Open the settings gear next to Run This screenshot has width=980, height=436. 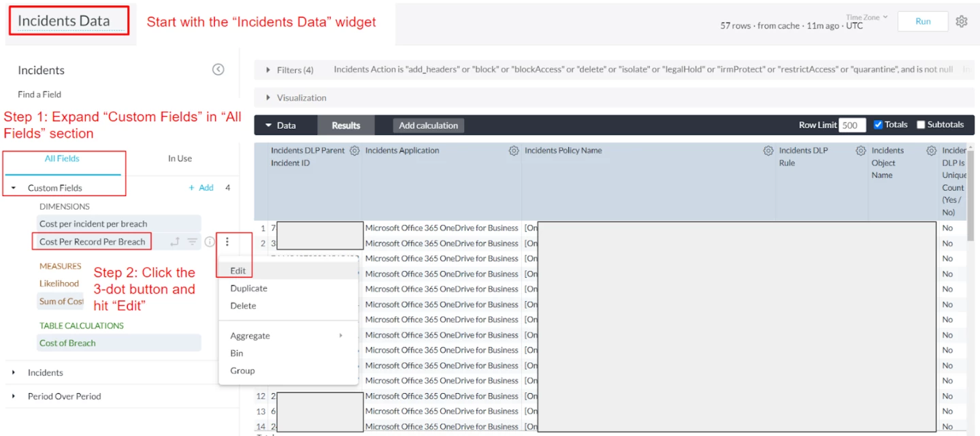[x=961, y=21]
